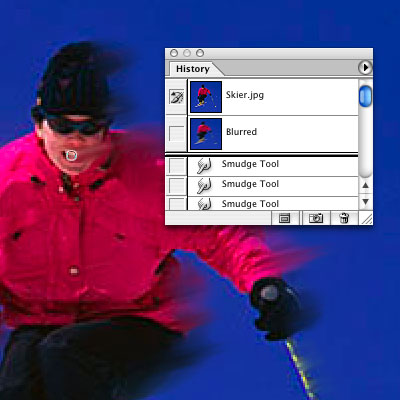
Task: Toggle history brush source for Skier.jpg
Action: (177, 97)
